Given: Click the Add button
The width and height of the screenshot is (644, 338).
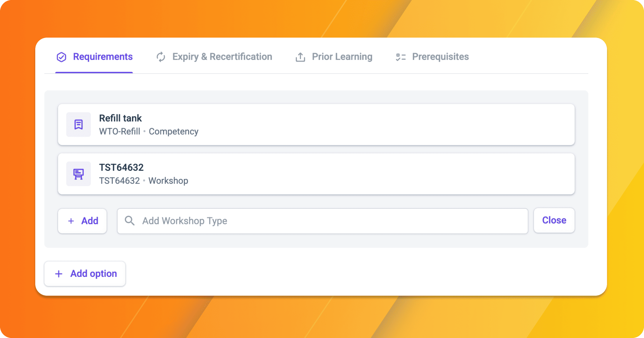Looking at the screenshot, I should click(x=82, y=221).
